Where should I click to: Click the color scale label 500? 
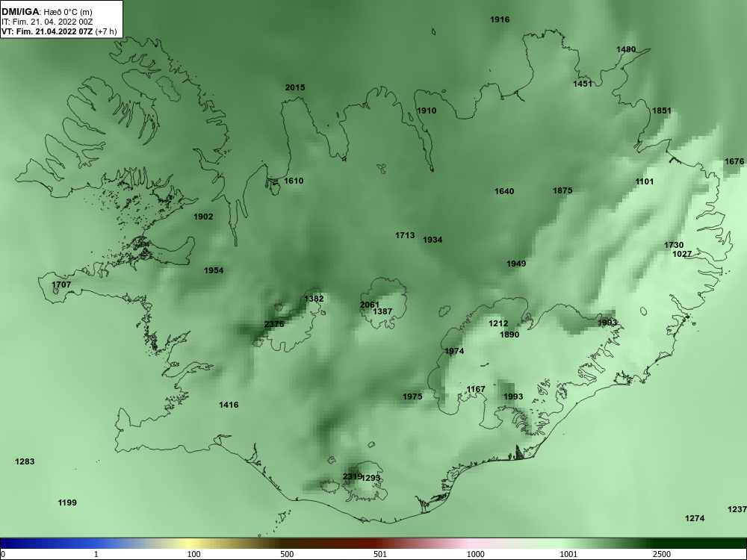coord(287,554)
